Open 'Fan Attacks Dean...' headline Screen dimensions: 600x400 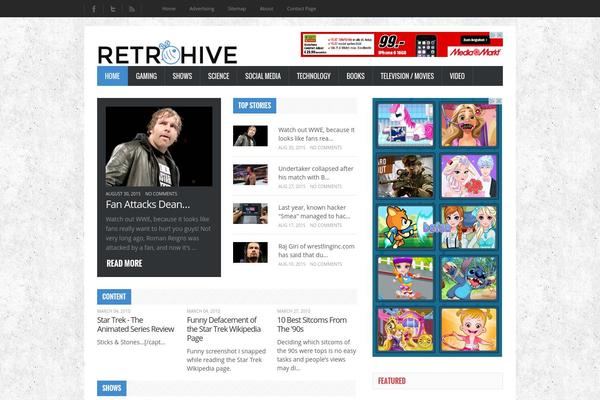click(148, 204)
